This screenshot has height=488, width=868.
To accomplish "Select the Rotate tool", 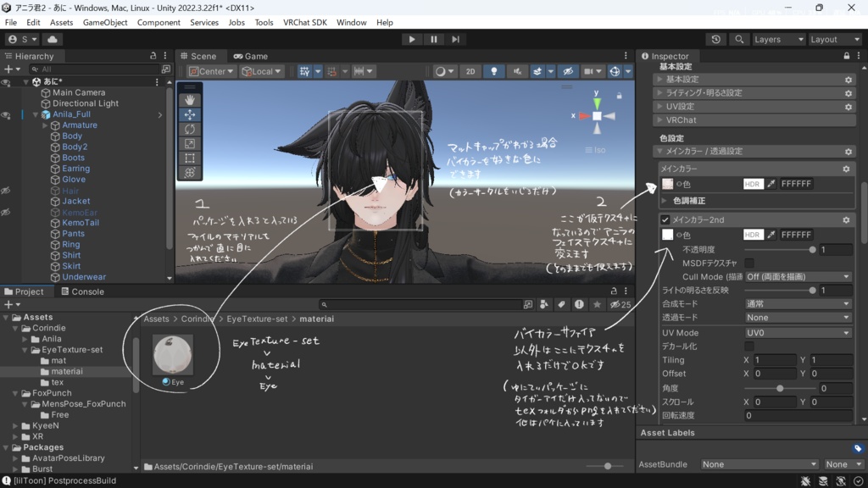I will 188,129.
